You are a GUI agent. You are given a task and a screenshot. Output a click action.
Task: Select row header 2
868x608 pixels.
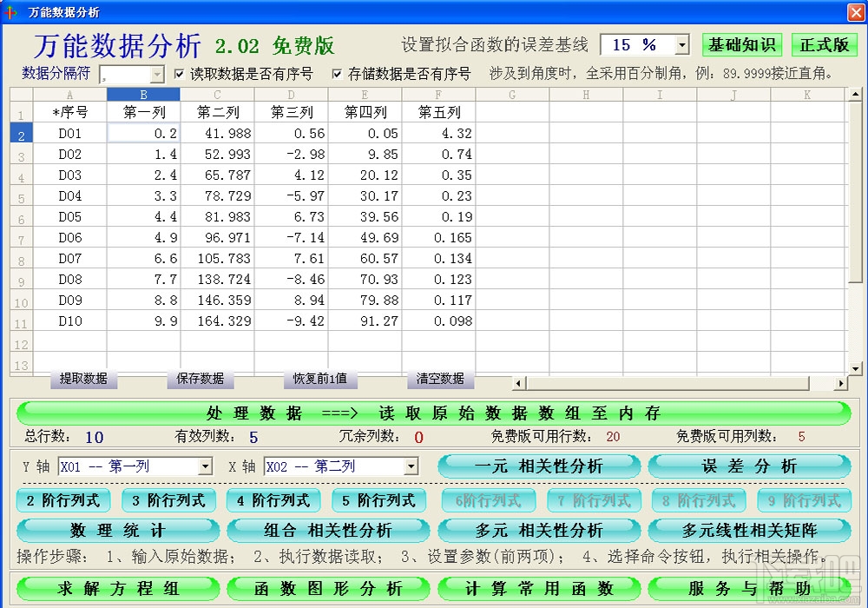click(21, 134)
